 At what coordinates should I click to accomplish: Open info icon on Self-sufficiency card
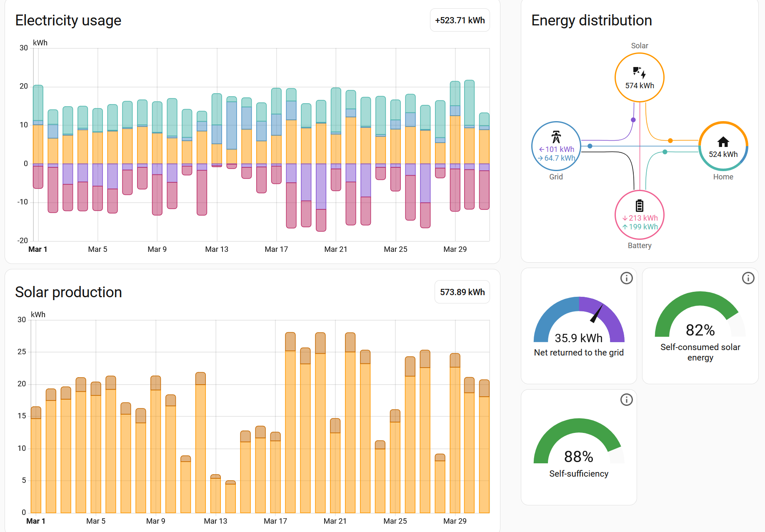(626, 400)
